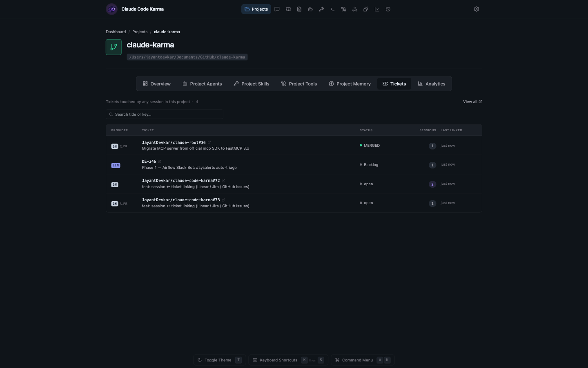
Task: Open external link icon beside claude-root#36
Action: [x=209, y=142]
